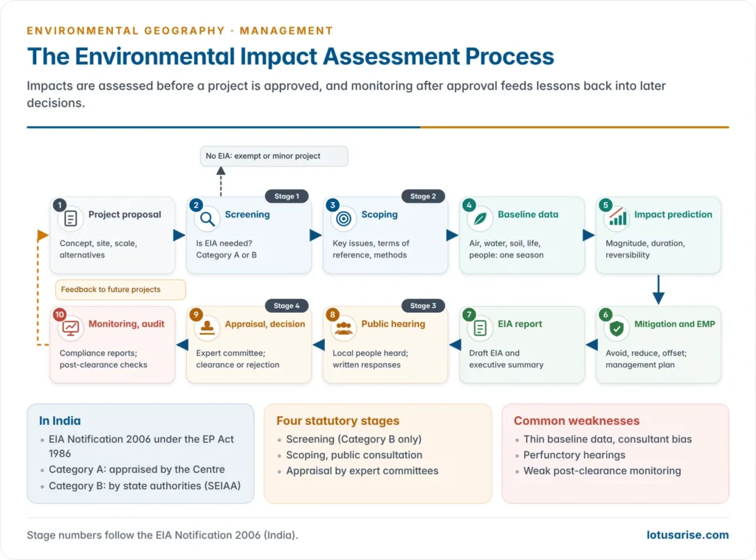The width and height of the screenshot is (756, 560).
Task: Click the Monitoring audit screen icon
Action: (x=70, y=328)
